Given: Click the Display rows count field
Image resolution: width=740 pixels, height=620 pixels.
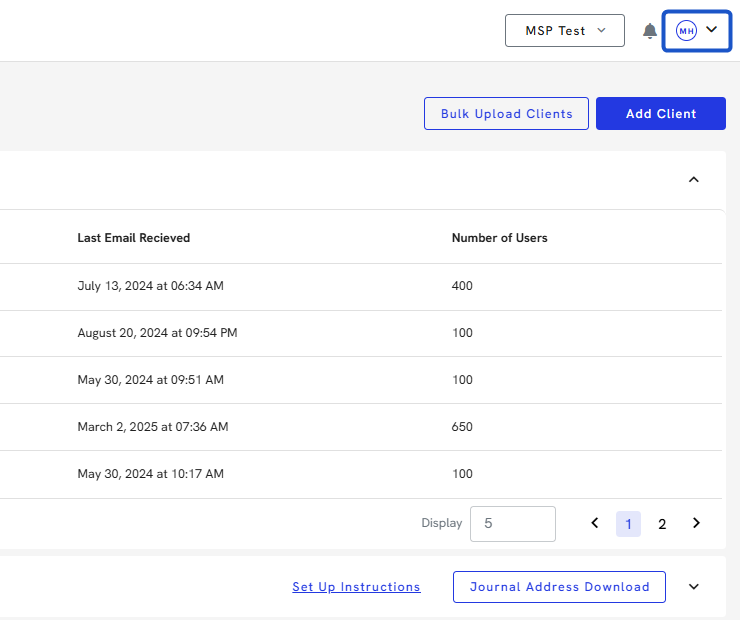Looking at the screenshot, I should pos(512,523).
